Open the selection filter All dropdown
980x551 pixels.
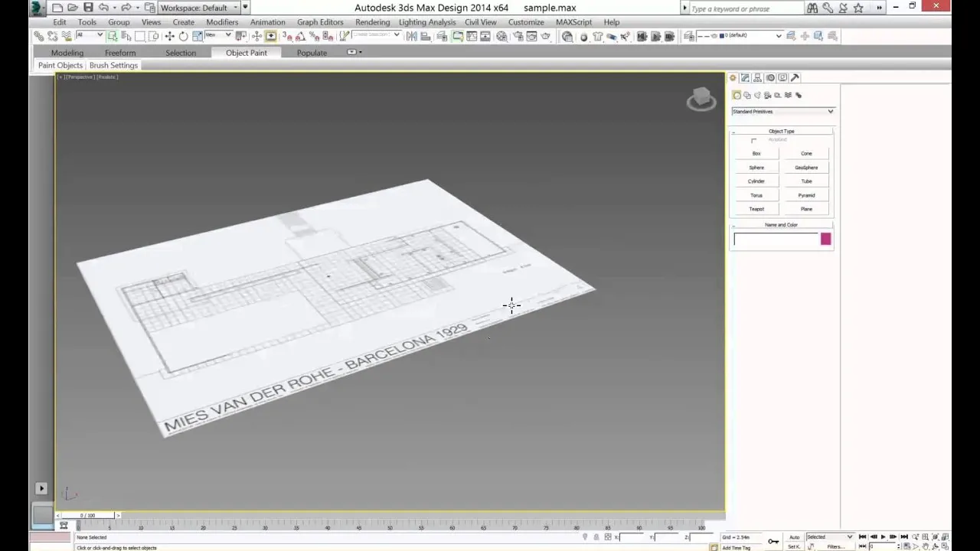[x=90, y=36]
